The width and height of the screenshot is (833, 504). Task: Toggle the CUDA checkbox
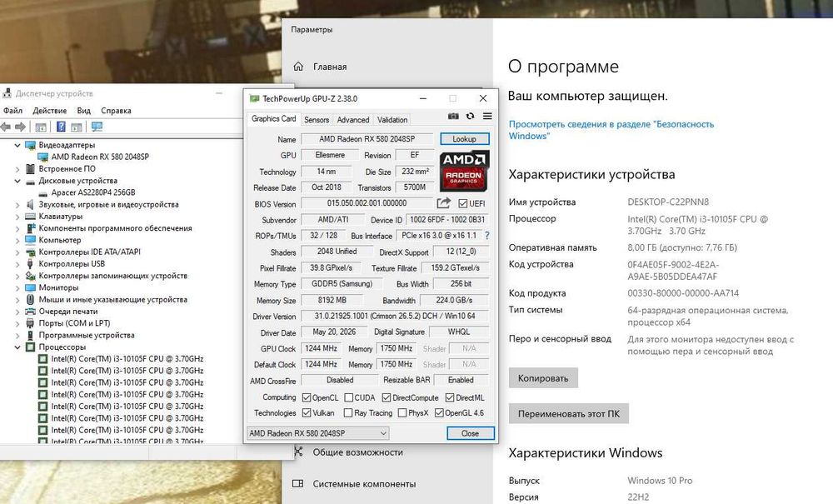[x=348, y=397]
